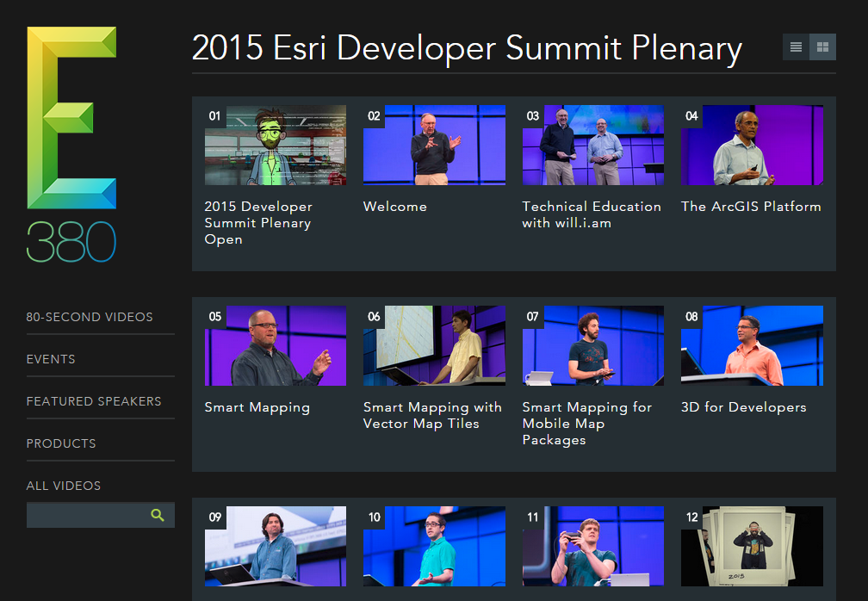Click the search magnifier icon
The height and width of the screenshot is (601, 868).
pyautogui.click(x=158, y=515)
